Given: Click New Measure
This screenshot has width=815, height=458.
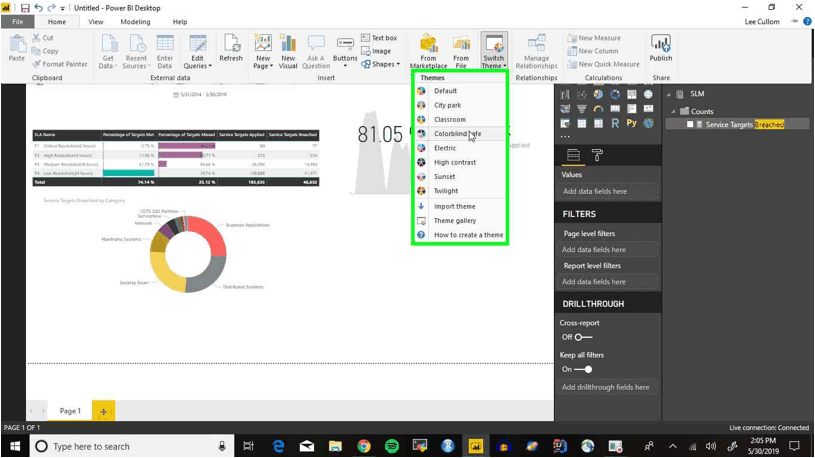Looking at the screenshot, I should pyautogui.click(x=594, y=38).
